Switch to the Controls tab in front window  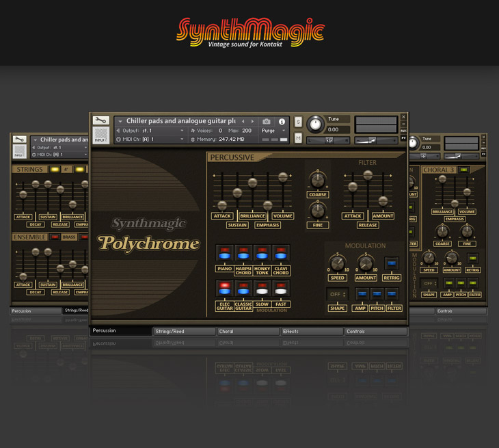click(376, 332)
